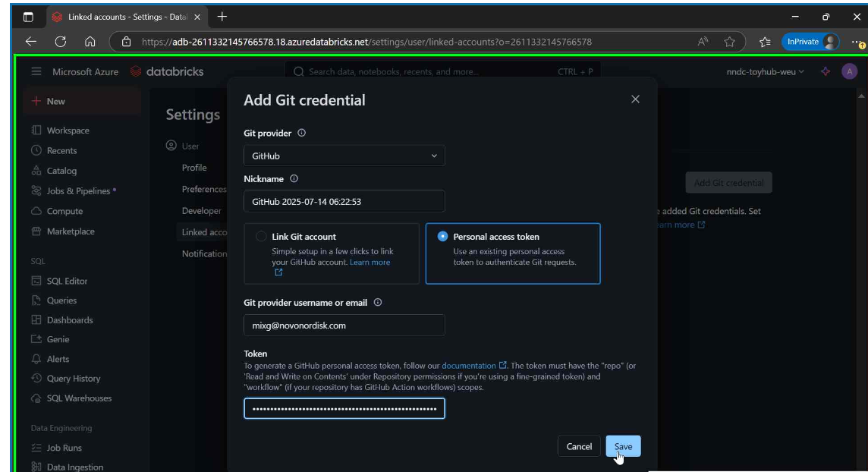Click the background Add Git credential button
The image size is (868, 472).
click(728, 183)
